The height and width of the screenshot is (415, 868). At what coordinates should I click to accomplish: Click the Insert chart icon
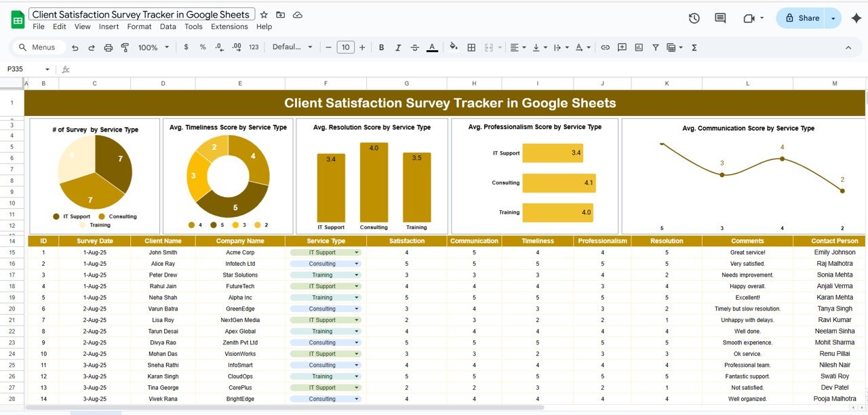pyautogui.click(x=638, y=47)
